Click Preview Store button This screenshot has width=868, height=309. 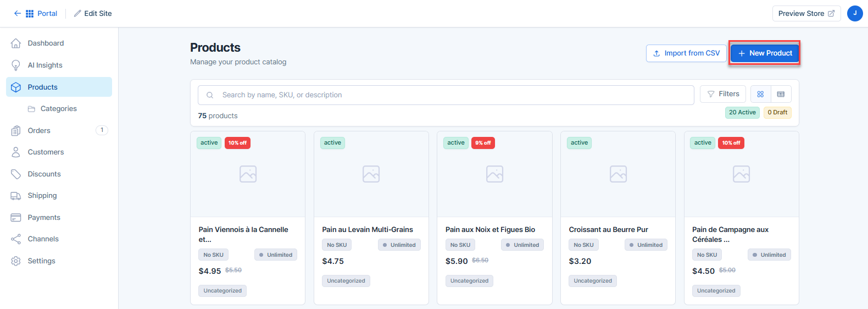click(806, 13)
